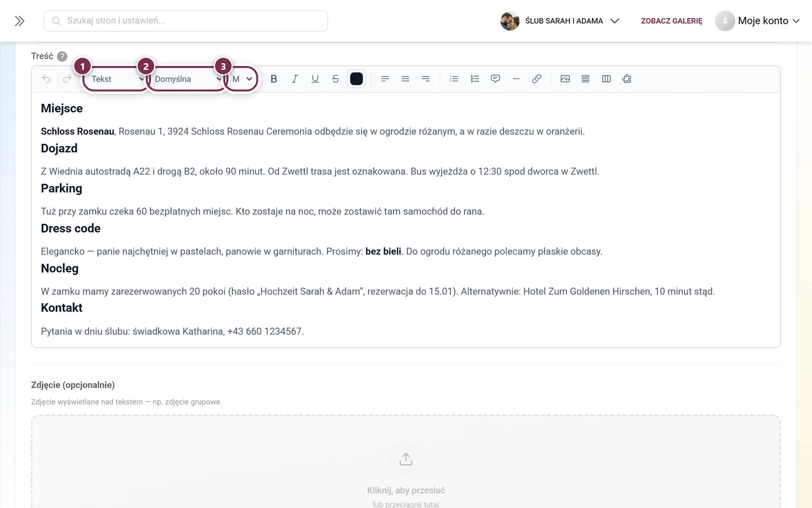812x508 pixels.
Task: Align text to the left
Action: pyautogui.click(x=385, y=79)
